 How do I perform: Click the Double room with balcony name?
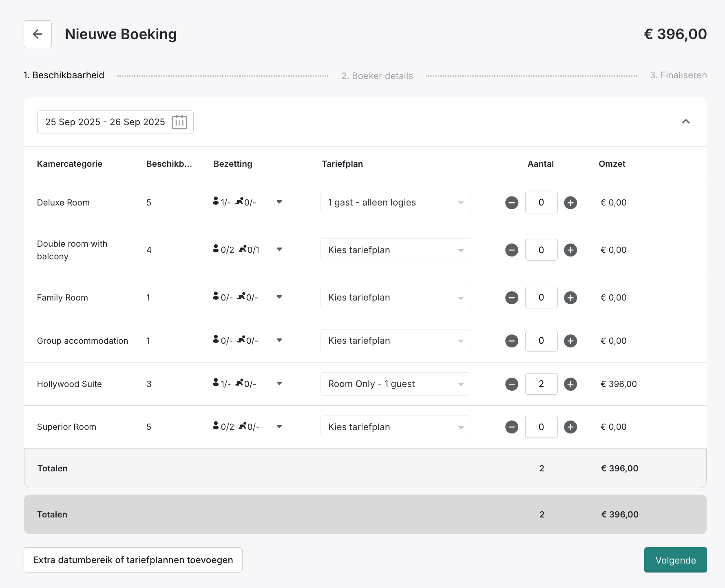coord(72,250)
